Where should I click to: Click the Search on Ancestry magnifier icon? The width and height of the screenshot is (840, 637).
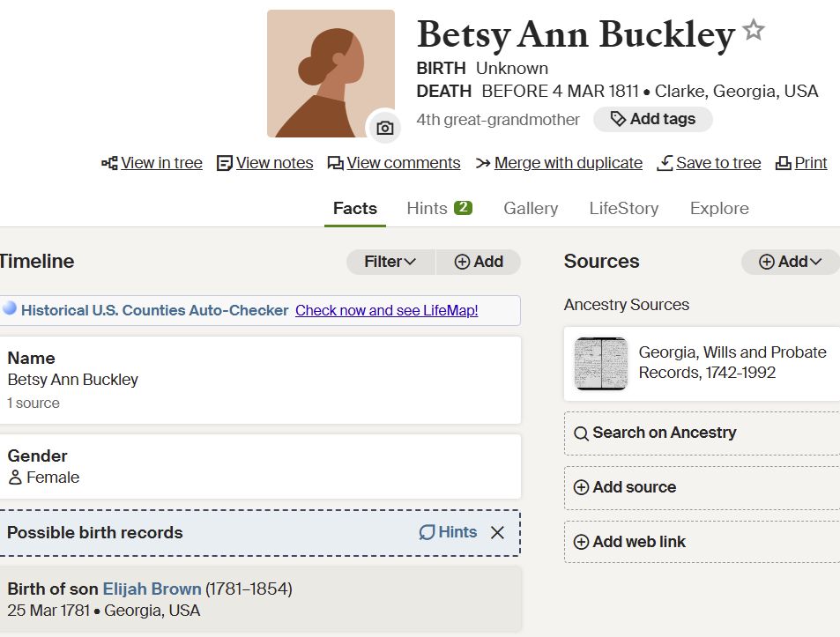point(582,433)
